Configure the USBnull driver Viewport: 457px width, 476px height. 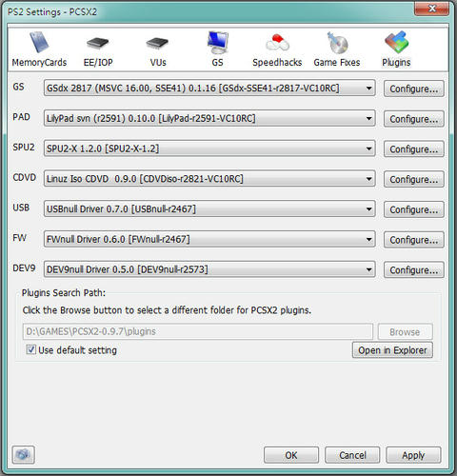(x=414, y=209)
